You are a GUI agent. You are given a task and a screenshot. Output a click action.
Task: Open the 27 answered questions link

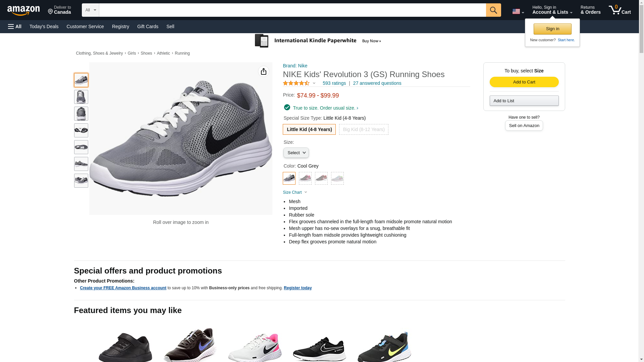(x=377, y=83)
